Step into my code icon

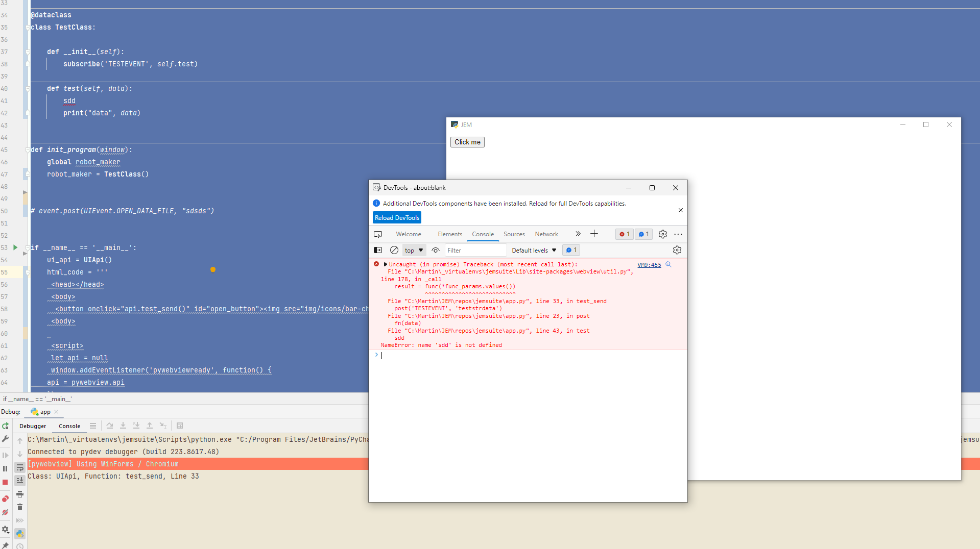coord(136,426)
